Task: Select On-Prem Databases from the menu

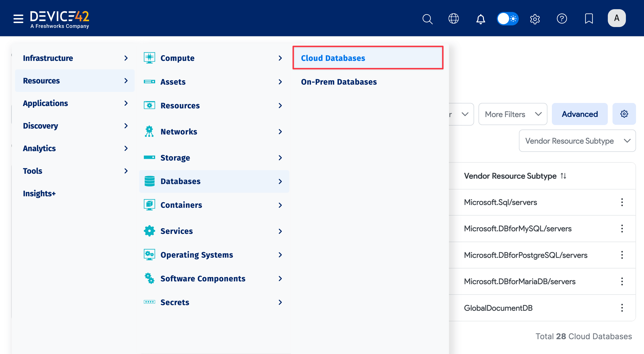Action: pyautogui.click(x=339, y=82)
